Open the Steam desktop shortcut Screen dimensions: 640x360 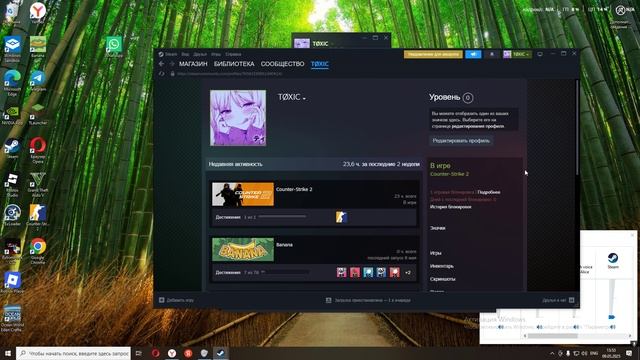click(12, 148)
